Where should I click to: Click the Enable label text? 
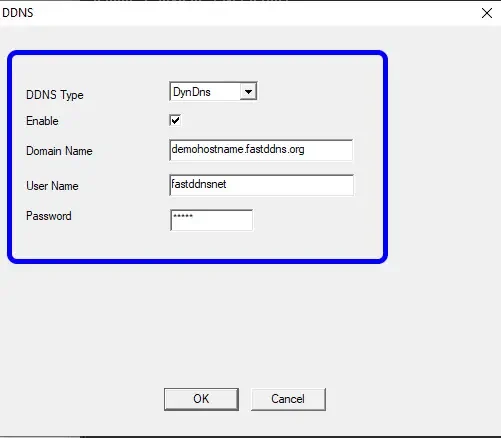[x=42, y=121]
